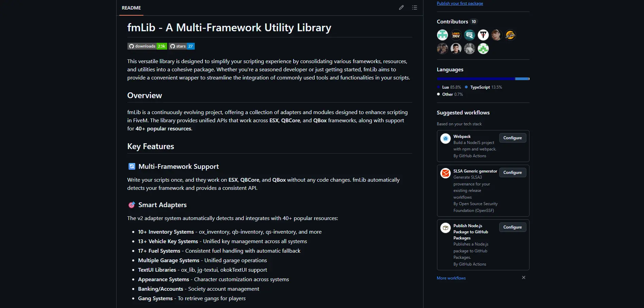Open the second contributor avatar with DEV logo
The image size is (644, 308).
click(x=456, y=35)
